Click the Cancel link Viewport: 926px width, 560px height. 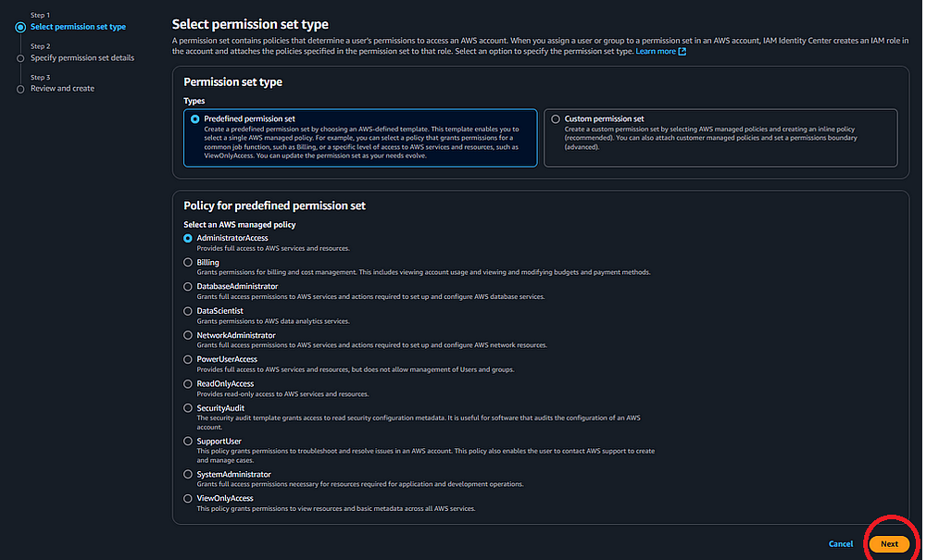(x=841, y=544)
